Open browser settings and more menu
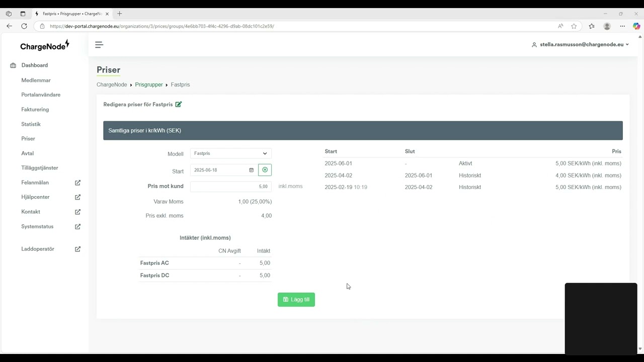This screenshot has width=644, height=362. pos(622,26)
